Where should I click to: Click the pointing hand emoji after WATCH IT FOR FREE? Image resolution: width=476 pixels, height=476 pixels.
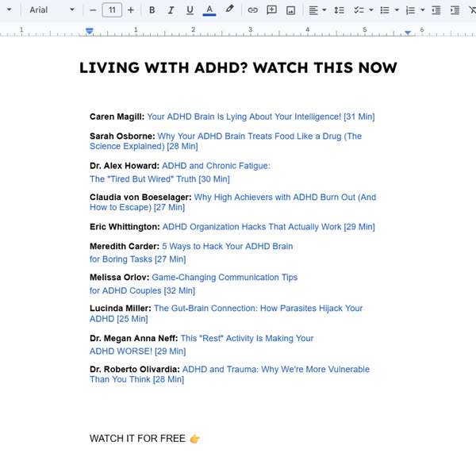click(194, 439)
